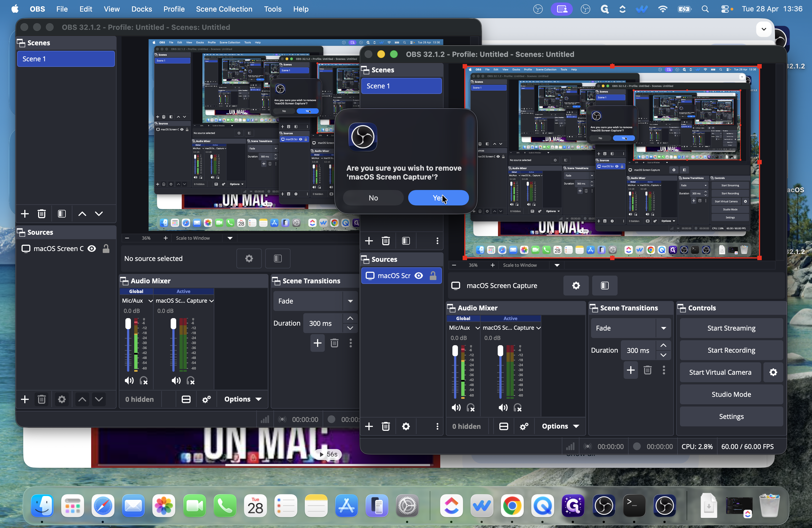The width and height of the screenshot is (812, 528).
Task: Mute Mic/Aux in front window Audio Mixer
Action: pyautogui.click(x=456, y=408)
